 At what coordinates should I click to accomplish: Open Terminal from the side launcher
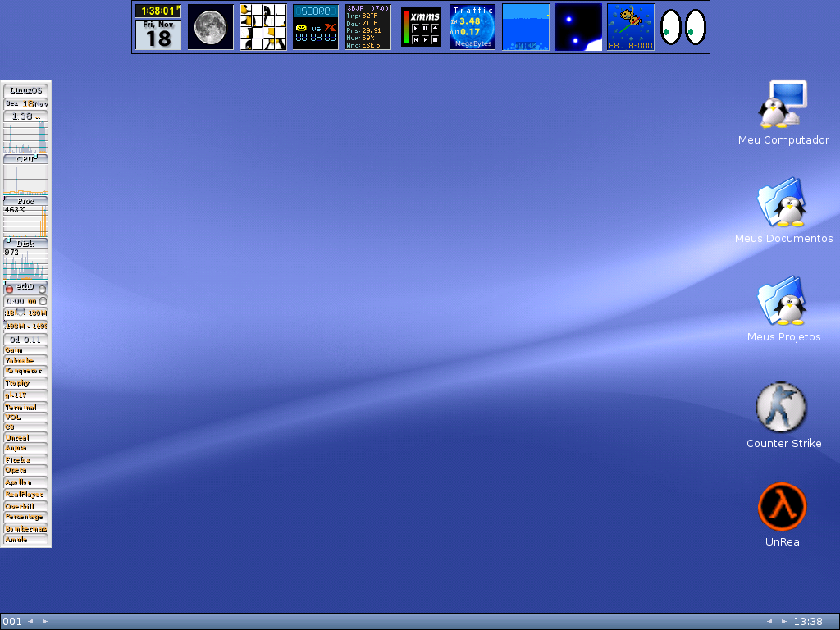click(25, 407)
